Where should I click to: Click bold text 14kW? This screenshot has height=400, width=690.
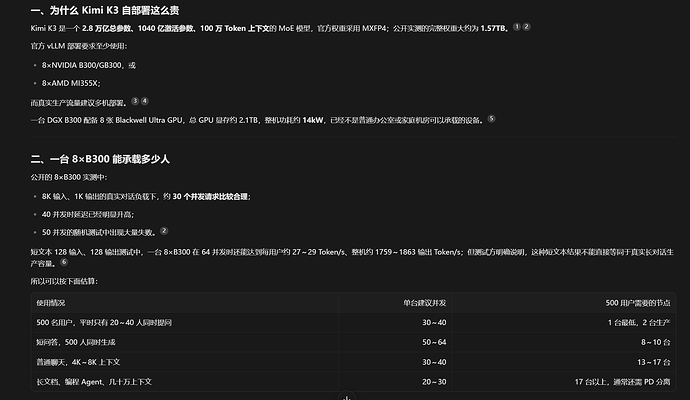click(313, 120)
